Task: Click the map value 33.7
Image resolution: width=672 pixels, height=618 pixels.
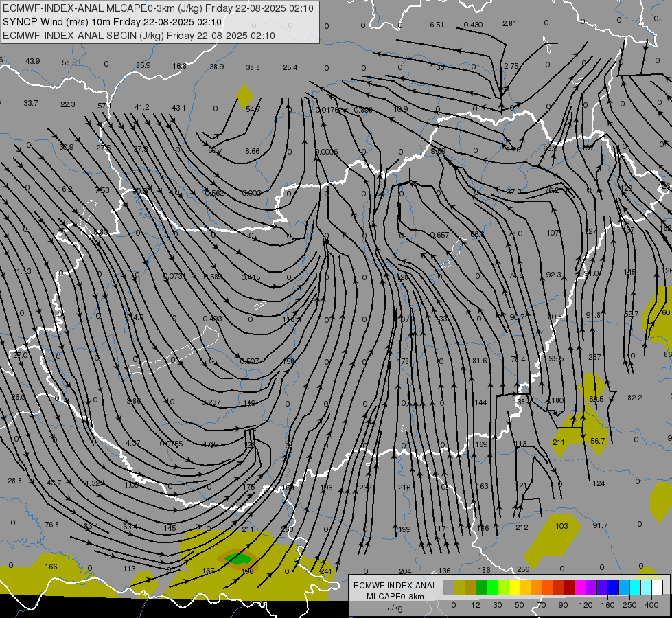Action: click(x=31, y=103)
